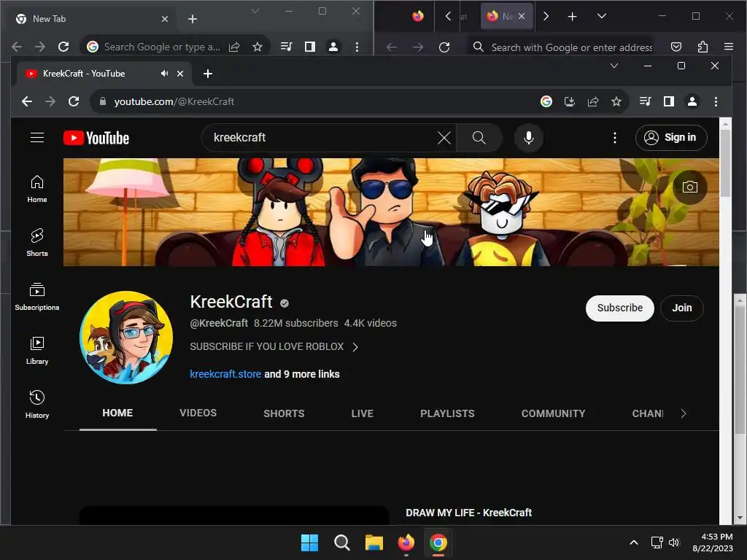Viewport: 747px width, 560px height.
Task: Open DRAW MY LIFE - KreekCraft video title
Action: click(469, 513)
